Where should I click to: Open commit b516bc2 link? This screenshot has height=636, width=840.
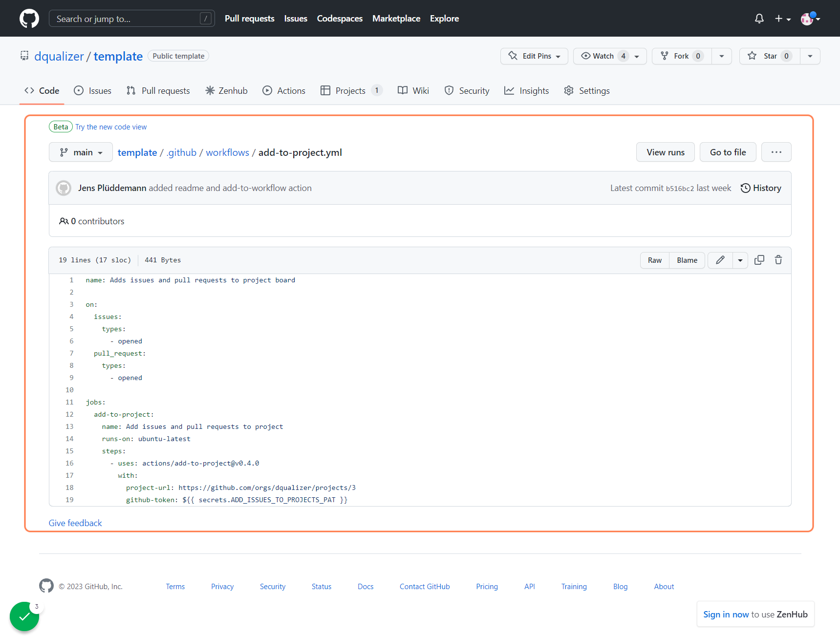[x=680, y=189]
